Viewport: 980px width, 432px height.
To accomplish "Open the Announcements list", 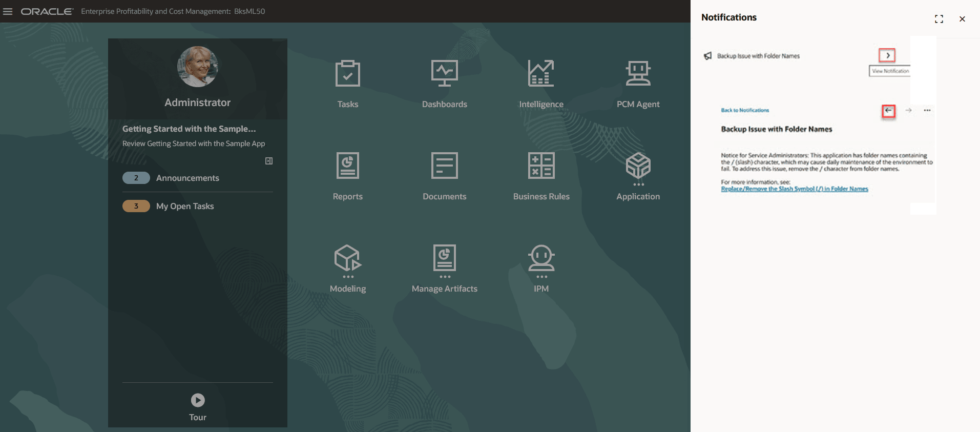I will (187, 178).
